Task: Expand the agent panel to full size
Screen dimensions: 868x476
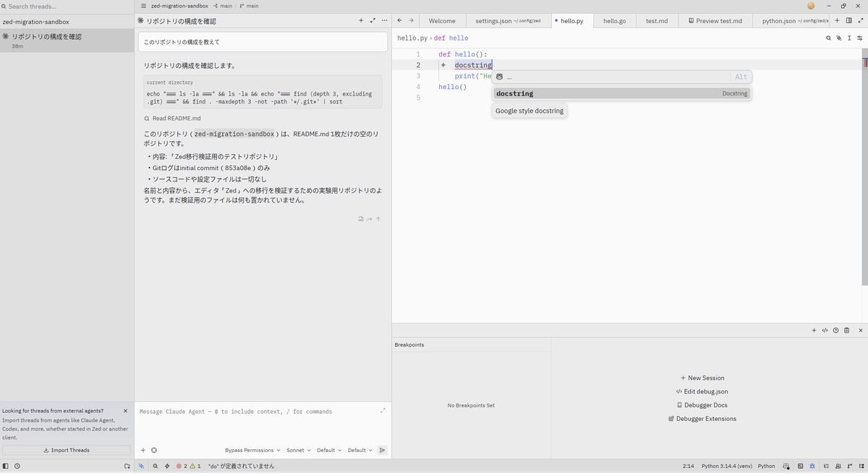Action: tap(373, 20)
